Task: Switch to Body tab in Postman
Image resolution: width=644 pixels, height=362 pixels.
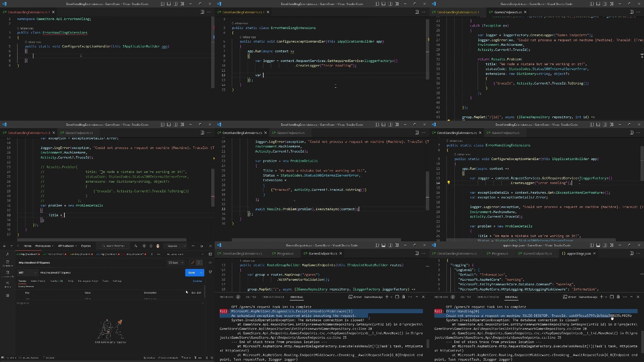Action: click(71, 281)
